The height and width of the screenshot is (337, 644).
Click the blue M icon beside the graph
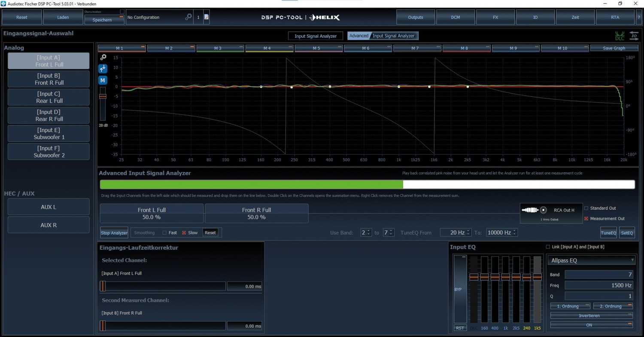[103, 80]
